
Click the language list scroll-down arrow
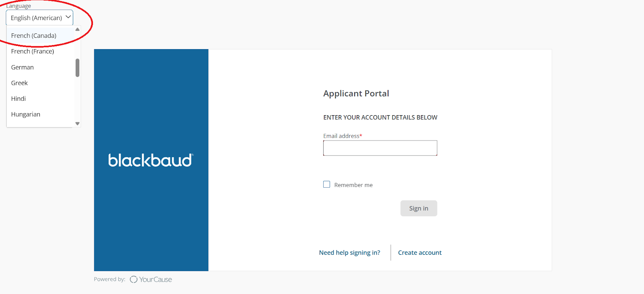77,124
